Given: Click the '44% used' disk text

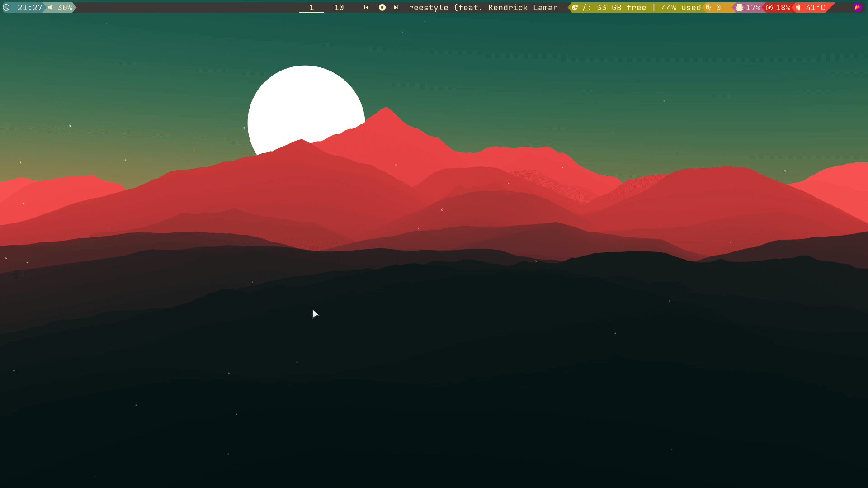Looking at the screenshot, I should (681, 8).
